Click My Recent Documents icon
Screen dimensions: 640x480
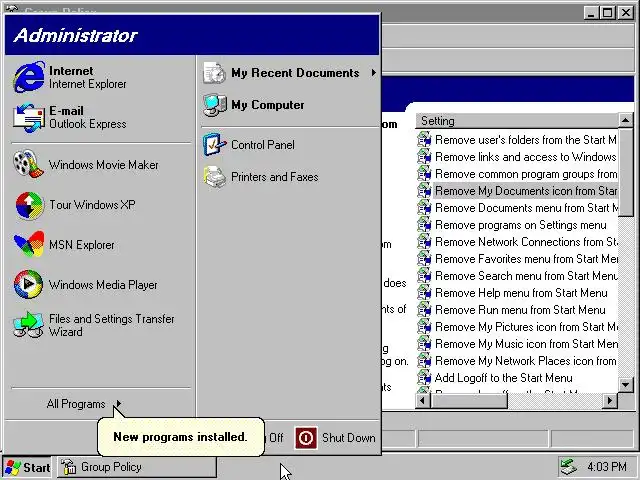coord(214,73)
